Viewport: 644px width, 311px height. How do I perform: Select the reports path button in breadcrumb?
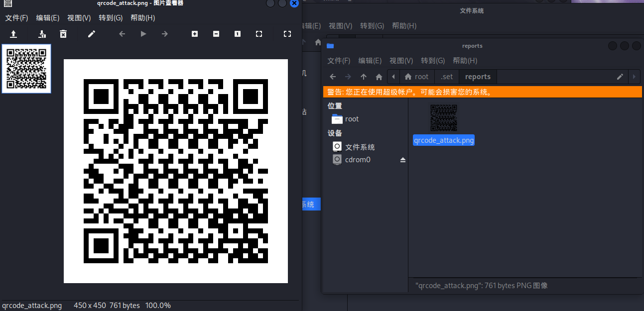coord(478,77)
